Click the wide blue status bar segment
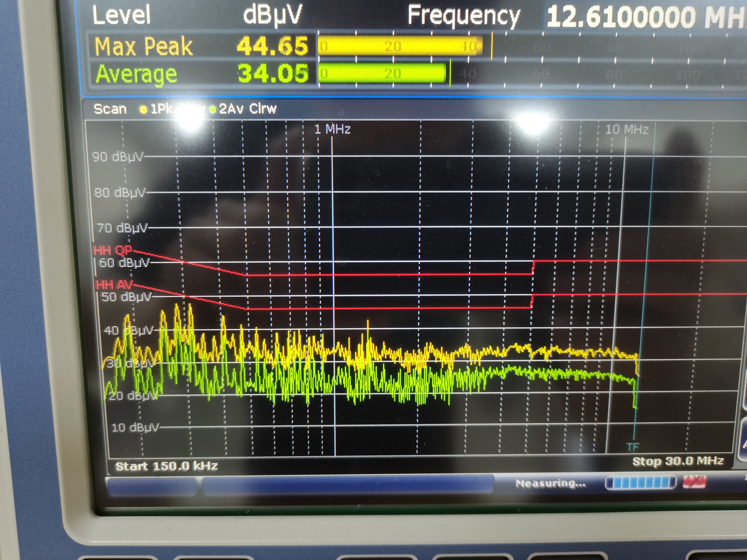This screenshot has width=747, height=560. [348, 484]
